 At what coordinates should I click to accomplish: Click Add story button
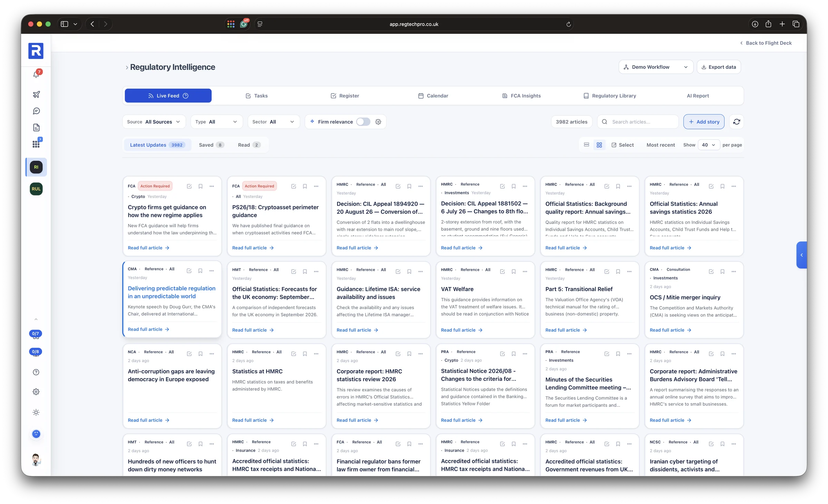[x=704, y=122]
